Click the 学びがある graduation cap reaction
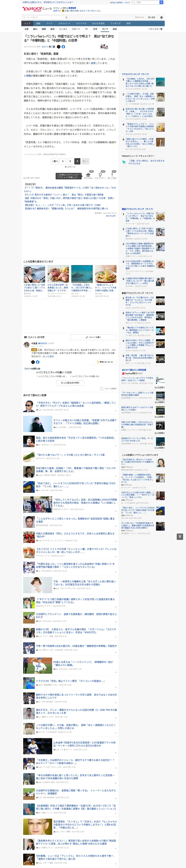The height and width of the screenshot is (868, 186). [x=89, y=175]
